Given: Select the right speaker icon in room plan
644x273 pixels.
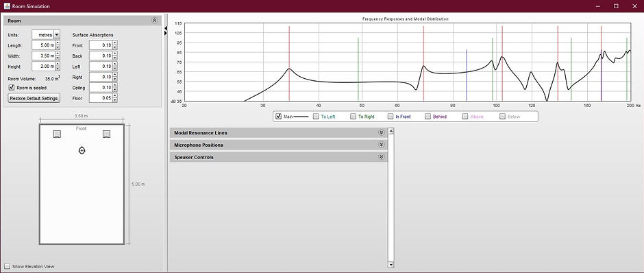Looking at the screenshot, I should [106, 134].
